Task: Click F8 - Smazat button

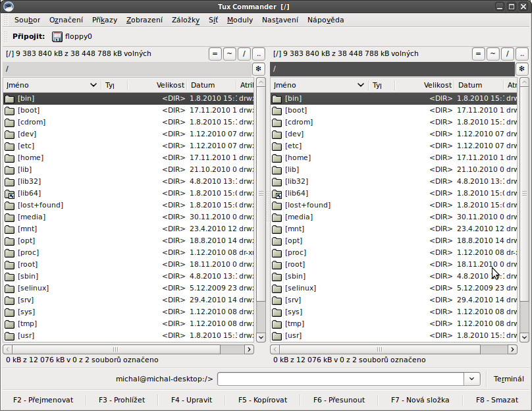Action: click(497, 400)
